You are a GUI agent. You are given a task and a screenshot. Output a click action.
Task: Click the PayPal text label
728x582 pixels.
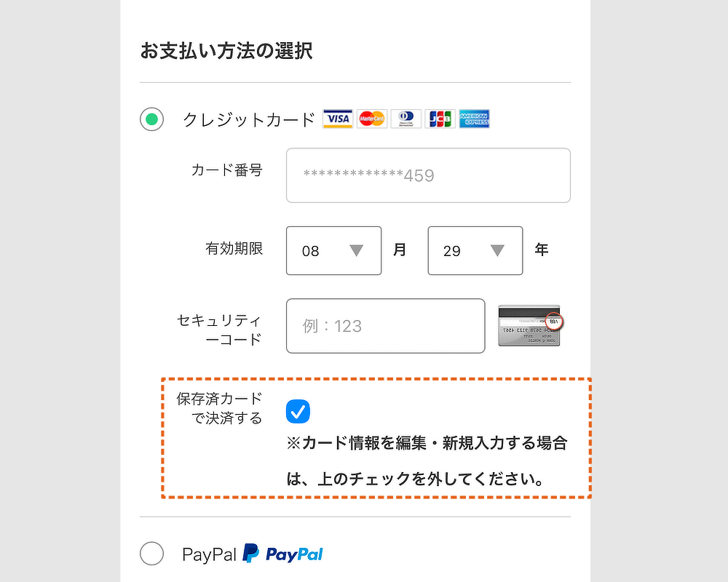coord(210,554)
